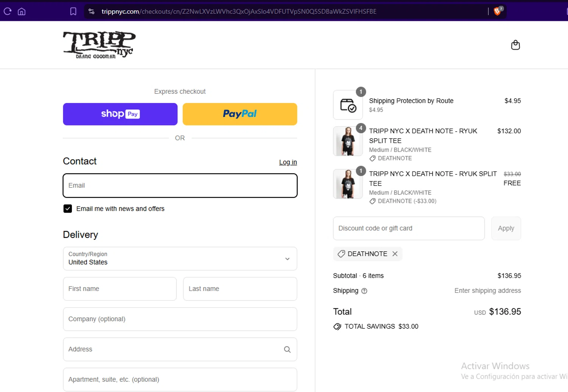
Task: Click the Shipping Protection by Route title
Action: (411, 101)
